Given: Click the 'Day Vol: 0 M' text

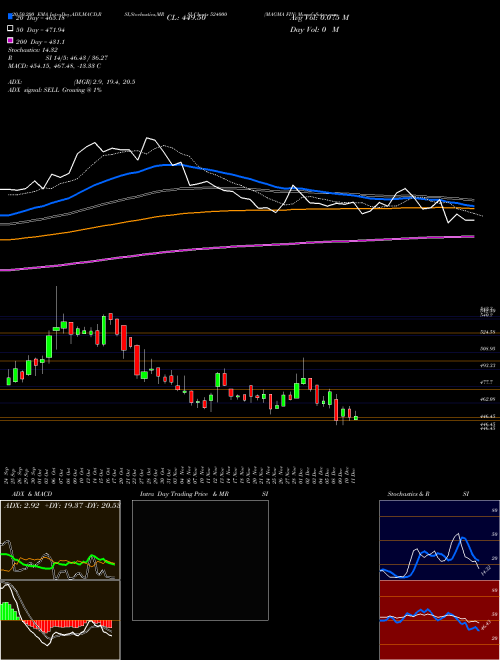Looking at the screenshot, I should point(314,30).
